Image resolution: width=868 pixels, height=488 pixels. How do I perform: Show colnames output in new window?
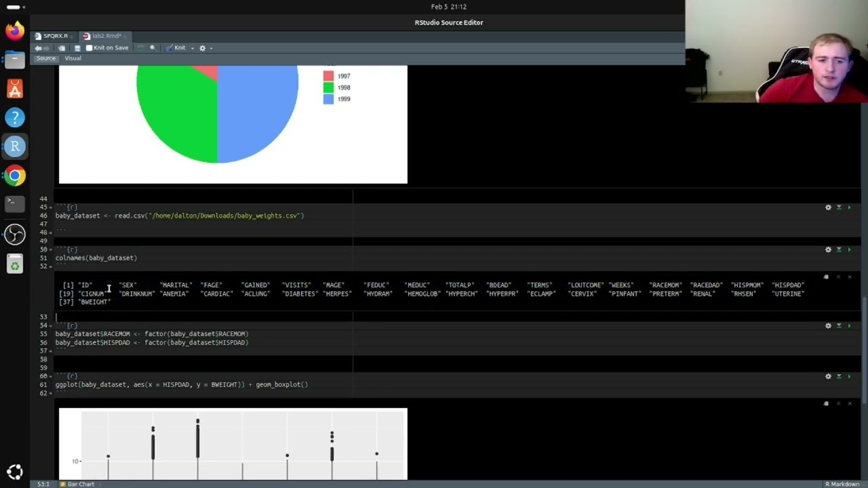pyautogui.click(x=826, y=277)
